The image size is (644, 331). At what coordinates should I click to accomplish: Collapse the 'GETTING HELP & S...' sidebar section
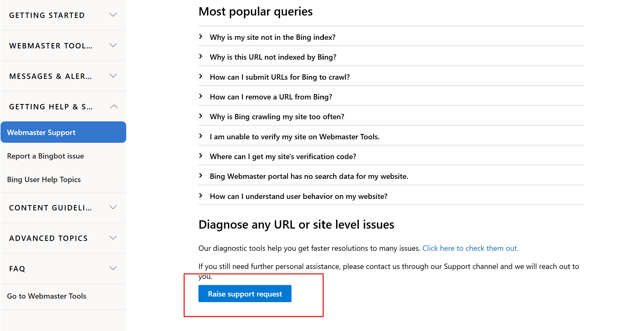113,106
